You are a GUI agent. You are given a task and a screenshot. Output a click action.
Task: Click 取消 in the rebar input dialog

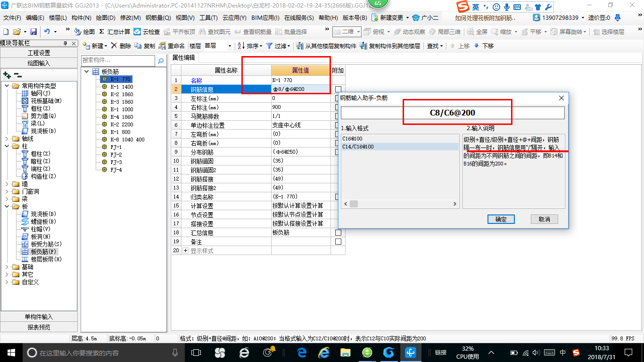point(544,219)
